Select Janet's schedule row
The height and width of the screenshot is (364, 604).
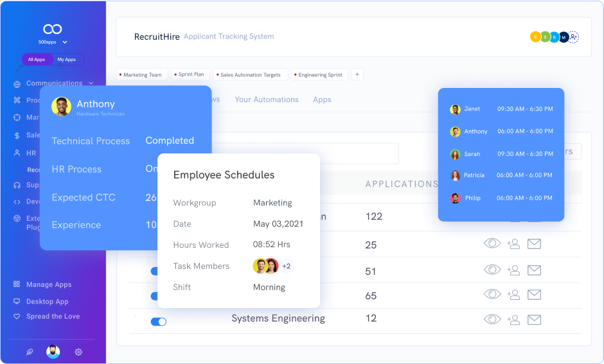[x=501, y=109]
